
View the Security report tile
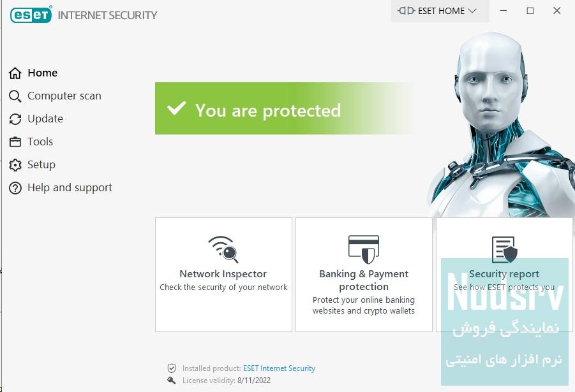pos(504,275)
